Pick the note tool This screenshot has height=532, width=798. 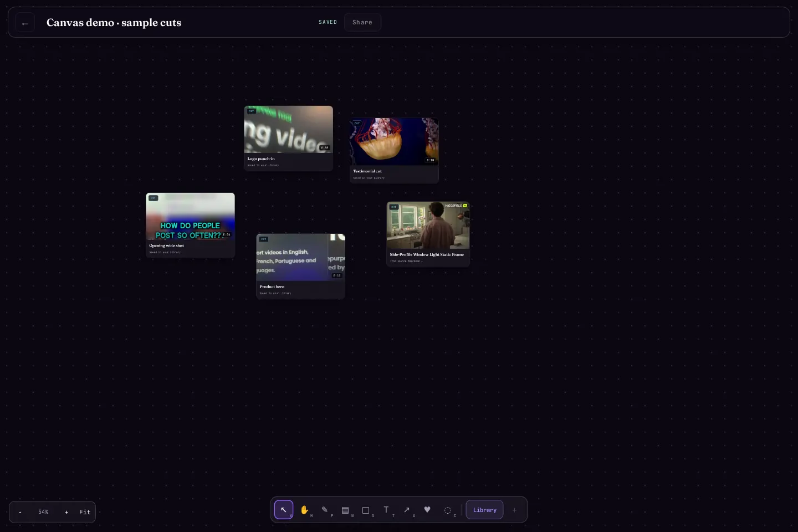(345, 510)
